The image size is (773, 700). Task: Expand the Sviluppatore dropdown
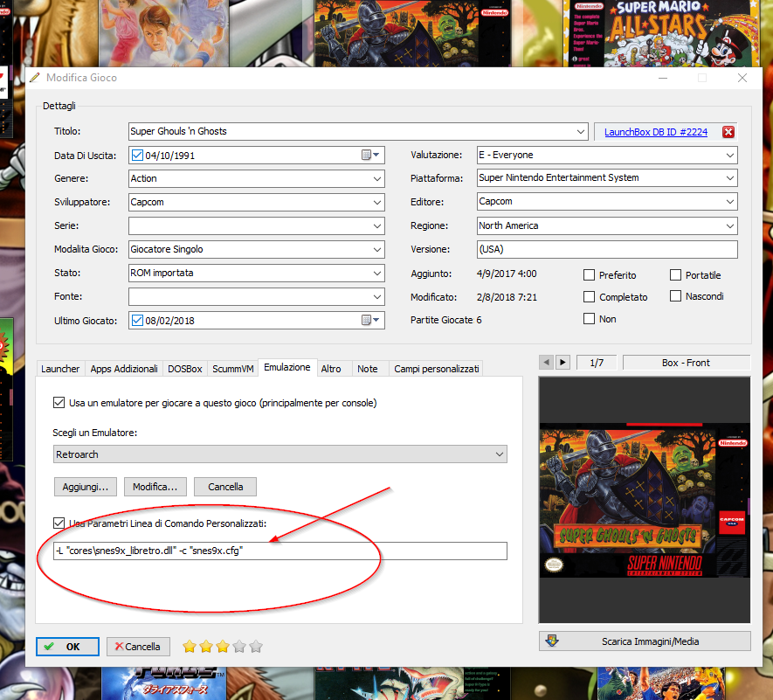377,202
